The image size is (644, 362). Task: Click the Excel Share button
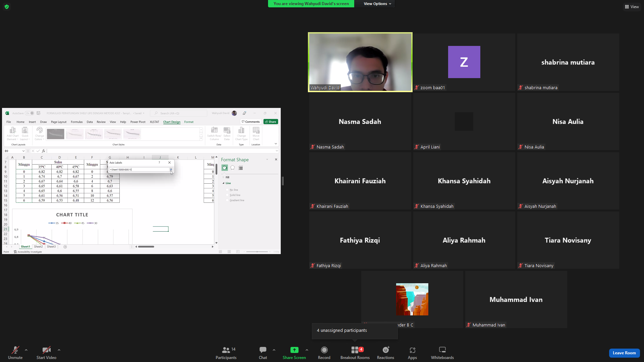click(271, 122)
